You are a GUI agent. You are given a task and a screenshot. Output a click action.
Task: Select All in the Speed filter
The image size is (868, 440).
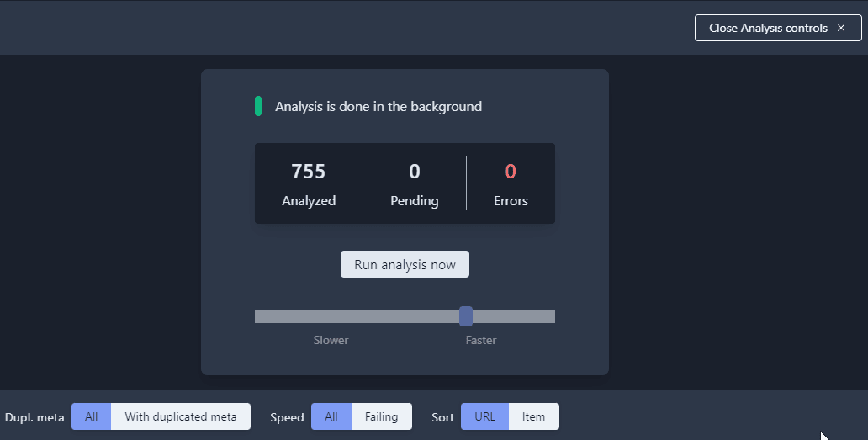(331, 416)
